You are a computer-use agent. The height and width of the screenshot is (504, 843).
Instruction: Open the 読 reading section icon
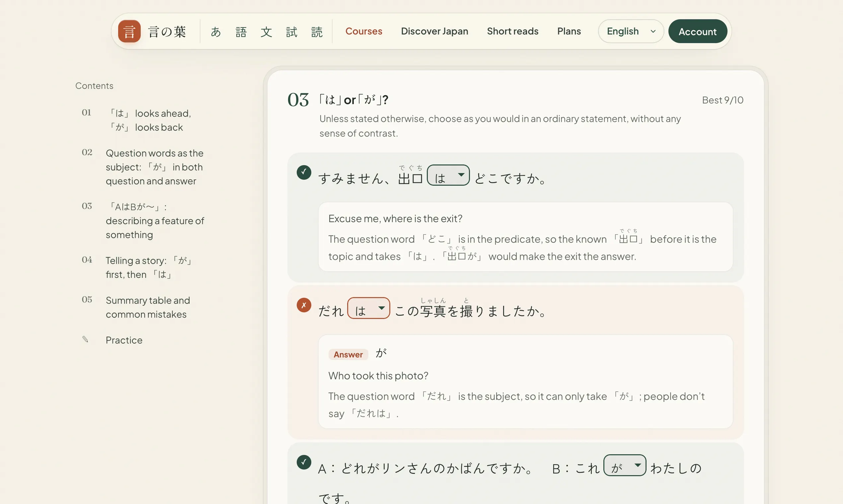pos(317,31)
